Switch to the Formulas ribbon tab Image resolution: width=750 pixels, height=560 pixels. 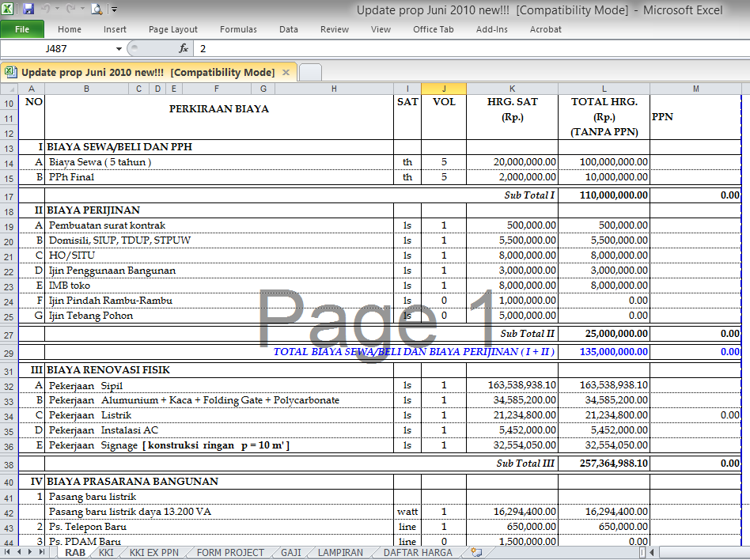click(238, 29)
